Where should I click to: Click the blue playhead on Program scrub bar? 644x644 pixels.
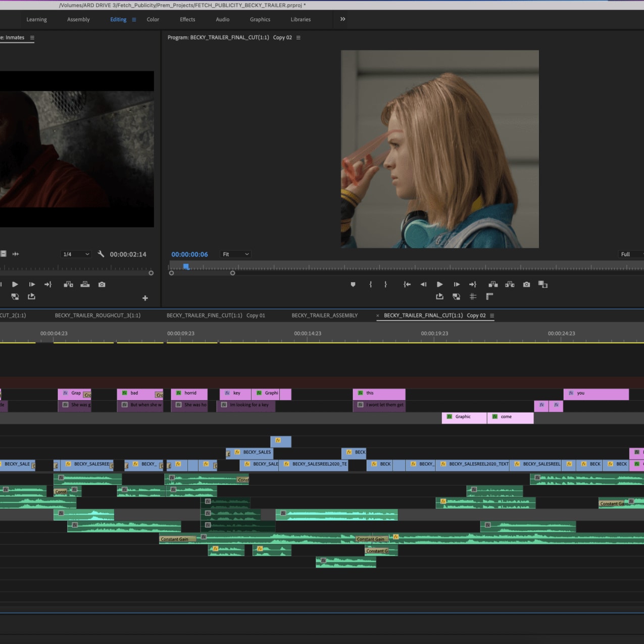tap(186, 266)
